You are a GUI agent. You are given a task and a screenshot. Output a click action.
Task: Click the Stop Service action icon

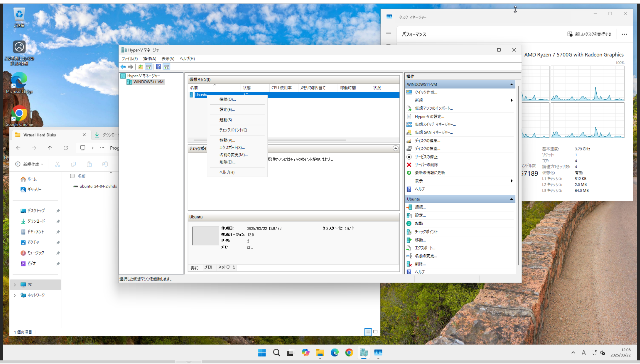pyautogui.click(x=409, y=157)
